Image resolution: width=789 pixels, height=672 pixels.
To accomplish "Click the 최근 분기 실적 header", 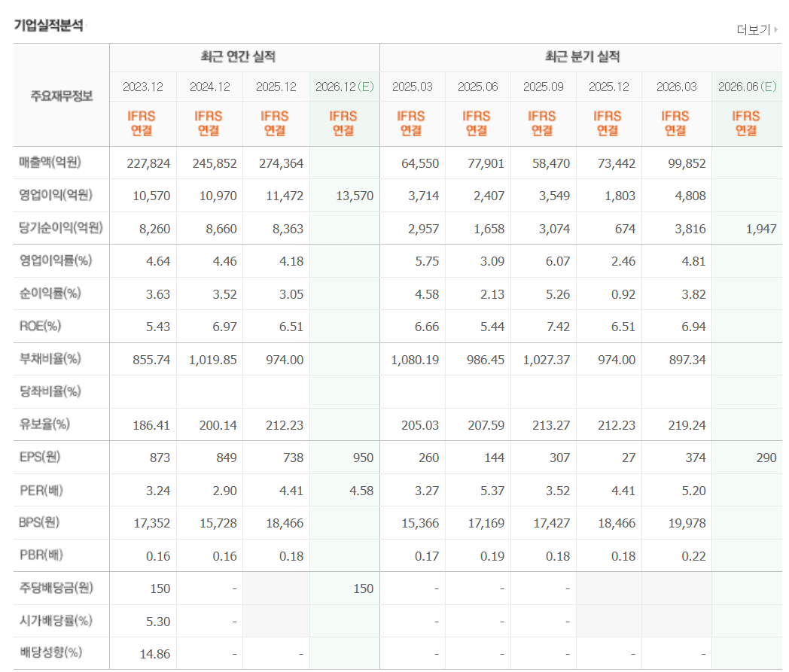I will click(x=582, y=56).
